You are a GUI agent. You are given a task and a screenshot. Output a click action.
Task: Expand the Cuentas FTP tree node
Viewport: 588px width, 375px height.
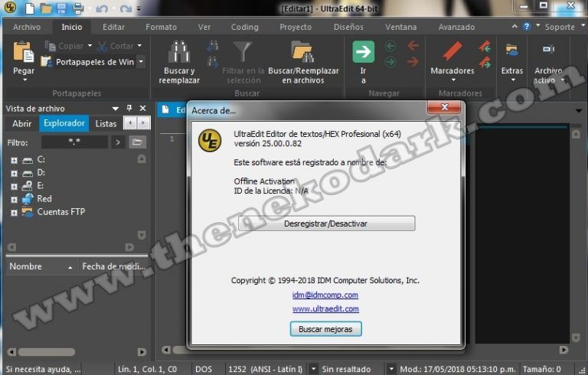pyautogui.click(x=14, y=212)
